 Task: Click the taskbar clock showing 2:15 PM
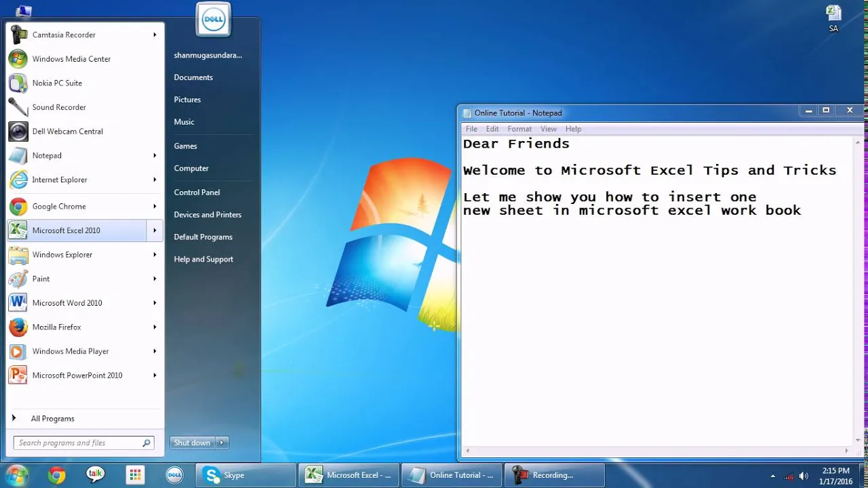(835, 476)
